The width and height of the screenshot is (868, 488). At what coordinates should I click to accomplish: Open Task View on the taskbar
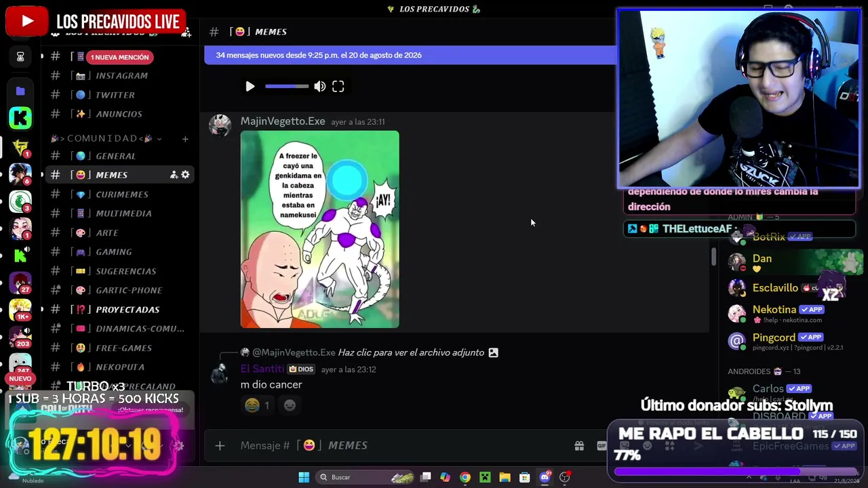(x=425, y=477)
